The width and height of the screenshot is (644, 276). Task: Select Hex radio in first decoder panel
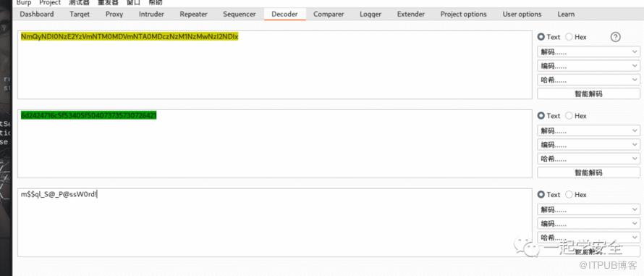576,37
